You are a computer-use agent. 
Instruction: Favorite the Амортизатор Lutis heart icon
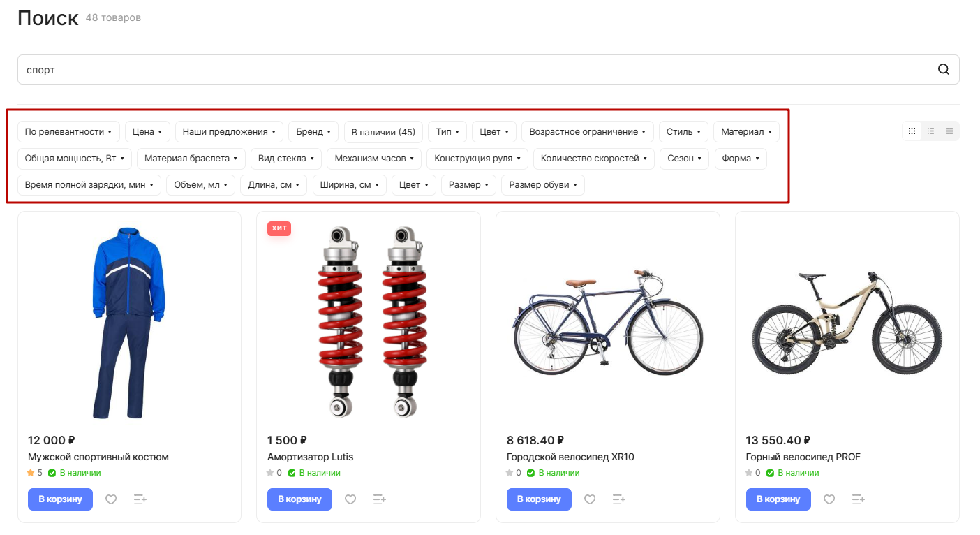[x=350, y=499]
